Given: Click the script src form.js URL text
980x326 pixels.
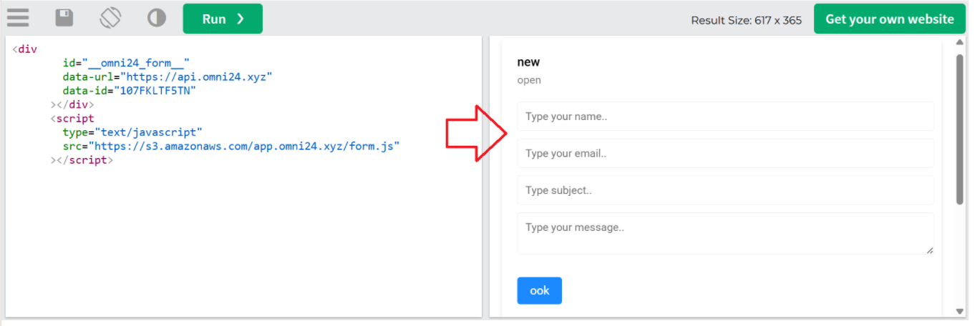Looking at the screenshot, I should (x=243, y=146).
